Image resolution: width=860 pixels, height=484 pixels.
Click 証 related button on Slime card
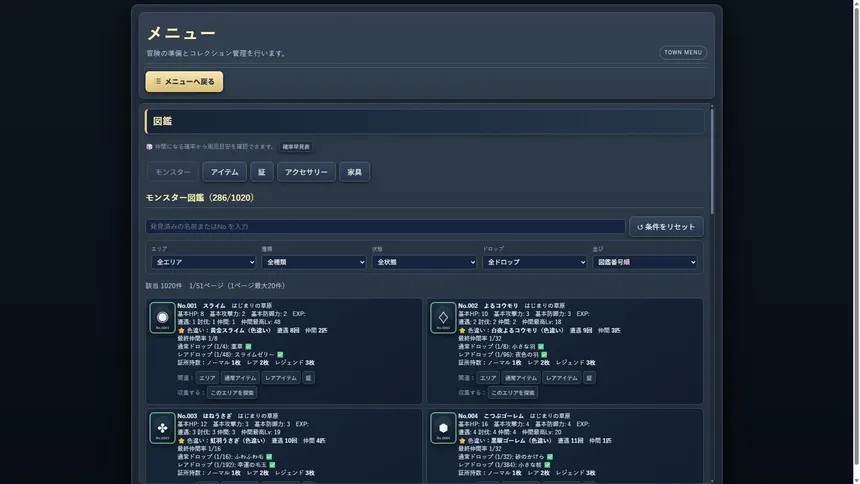308,378
